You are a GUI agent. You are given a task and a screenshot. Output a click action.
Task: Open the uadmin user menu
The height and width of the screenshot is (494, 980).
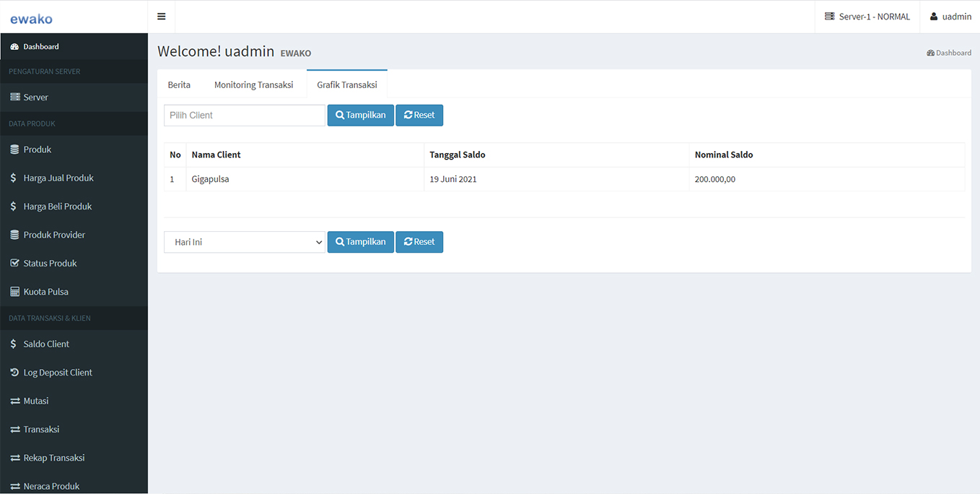950,17
